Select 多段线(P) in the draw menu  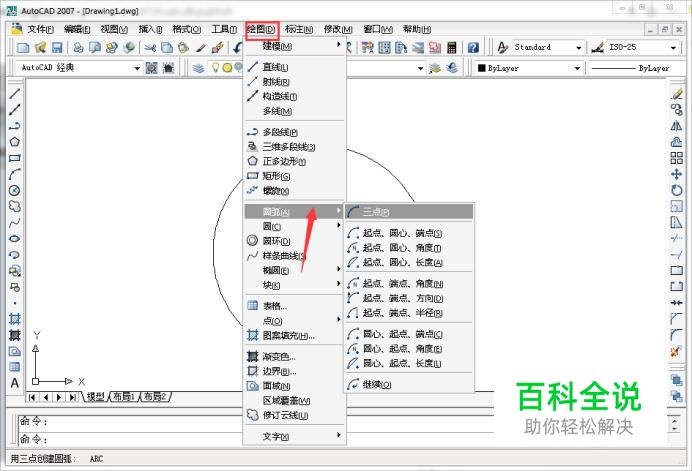point(295,132)
